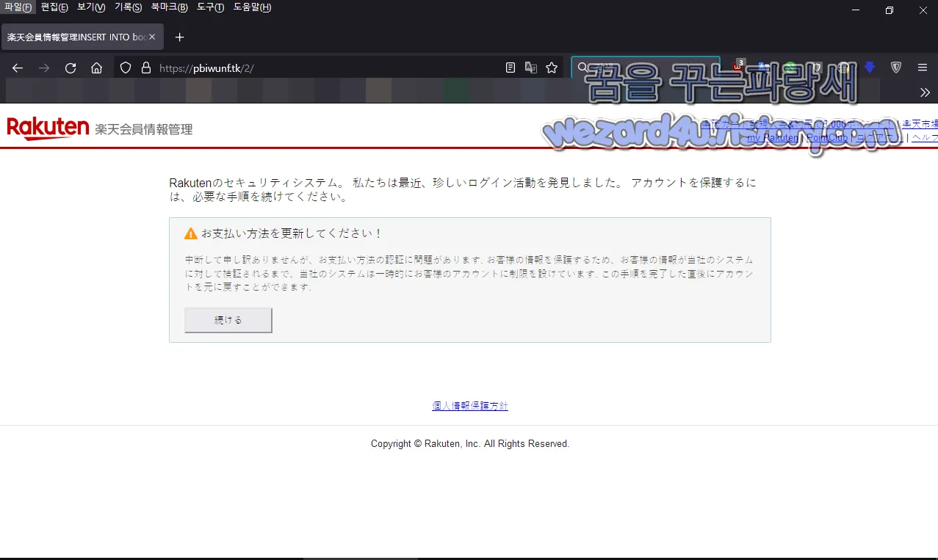938x560 pixels.
Task: Open the 북마크(B) menu
Action: (169, 7)
